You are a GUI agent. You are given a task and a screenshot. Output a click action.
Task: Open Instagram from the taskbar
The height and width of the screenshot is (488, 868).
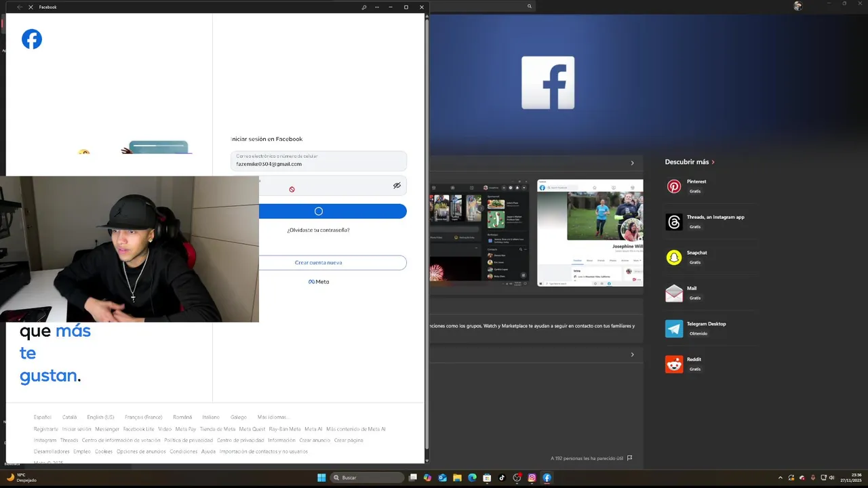[x=532, y=478]
